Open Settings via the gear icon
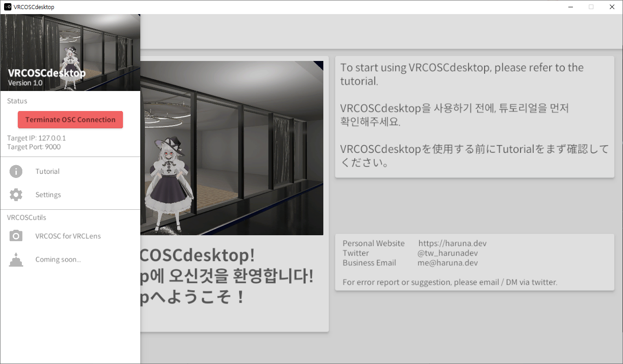 pyautogui.click(x=16, y=194)
